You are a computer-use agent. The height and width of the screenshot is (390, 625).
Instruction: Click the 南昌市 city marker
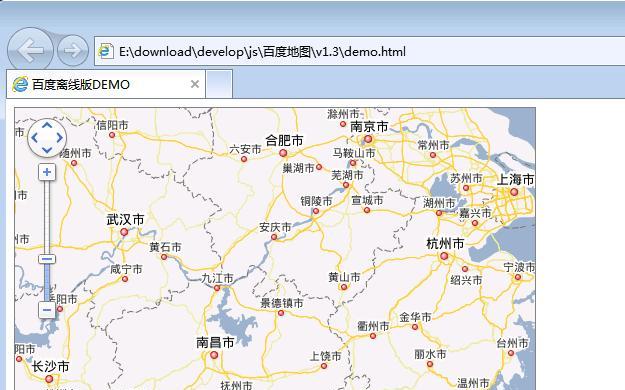point(214,355)
